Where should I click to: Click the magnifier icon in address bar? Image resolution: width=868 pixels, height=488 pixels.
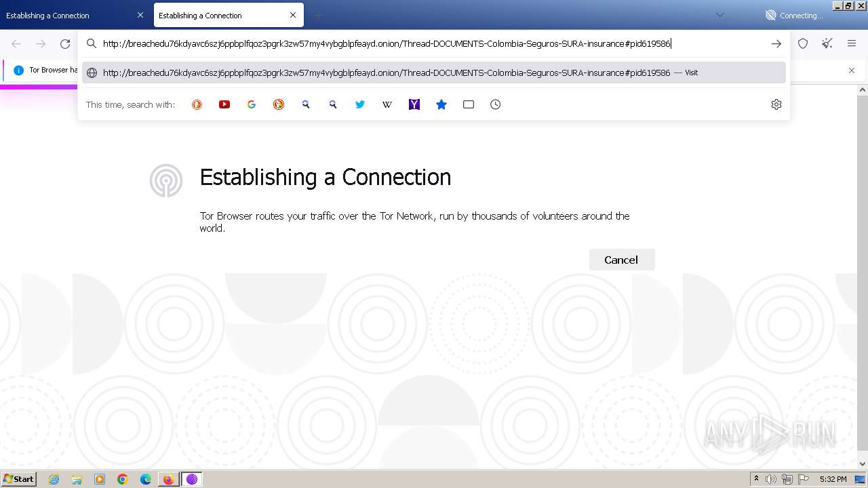pyautogui.click(x=92, y=43)
